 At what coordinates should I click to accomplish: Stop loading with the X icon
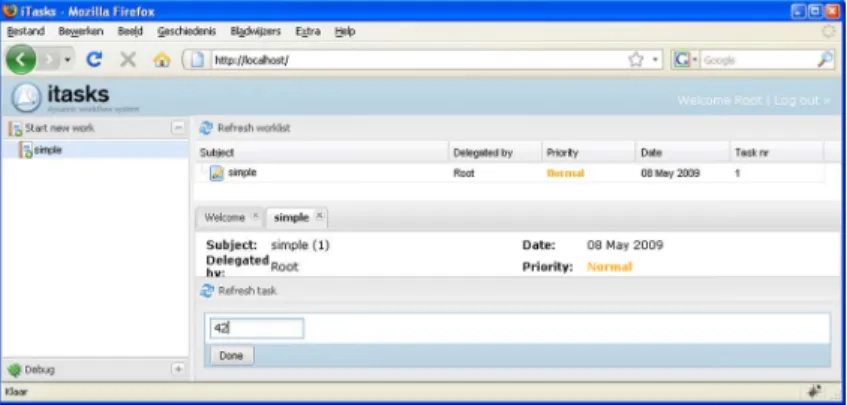[x=128, y=59]
